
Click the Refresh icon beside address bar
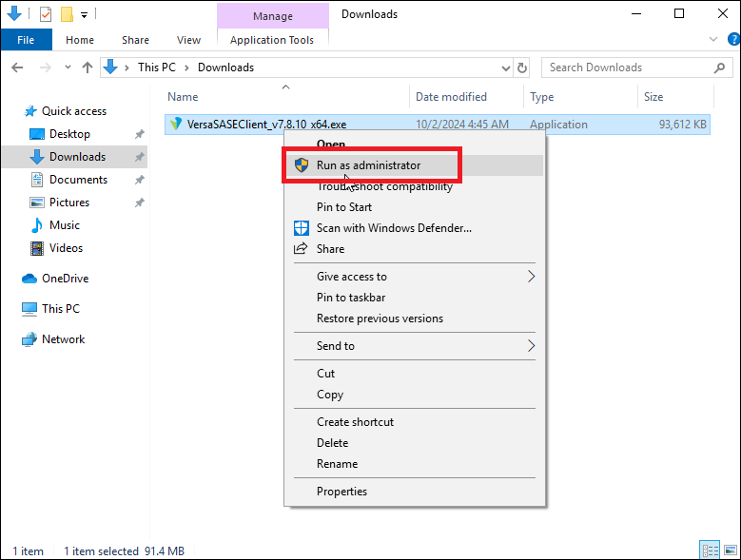[521, 68]
